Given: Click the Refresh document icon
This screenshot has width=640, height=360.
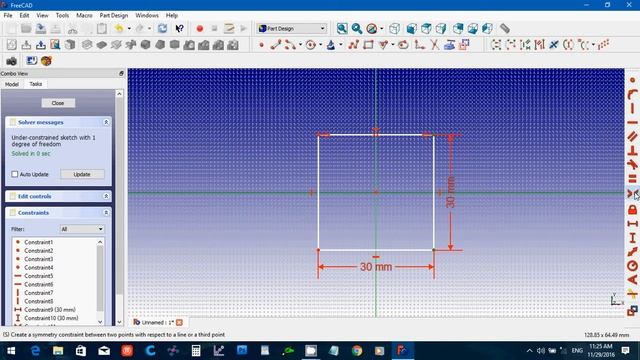Looking at the screenshot, I should pos(162,29).
